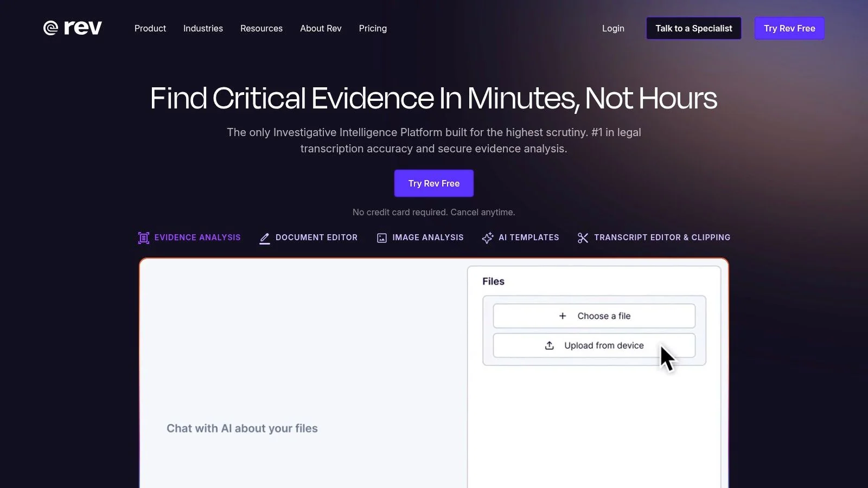Viewport: 868px width, 488px height.
Task: Click the 'Chat with AI about your files' text
Action: [x=242, y=428]
